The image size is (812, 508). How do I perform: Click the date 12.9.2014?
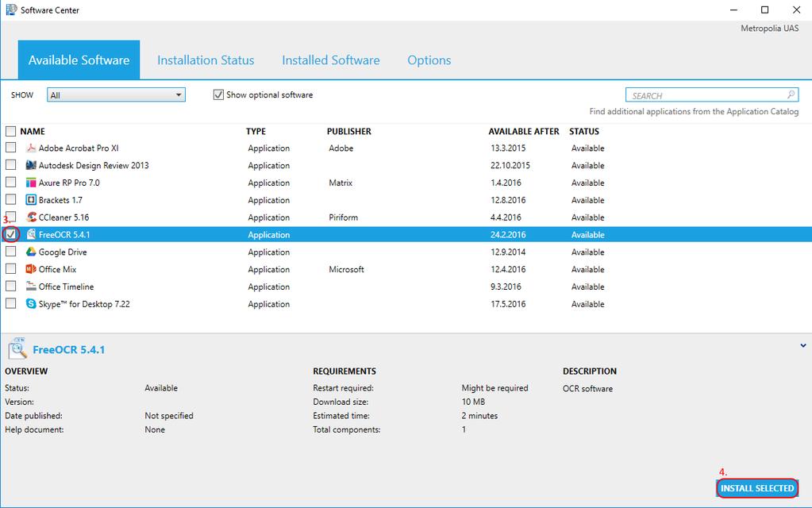click(x=508, y=252)
